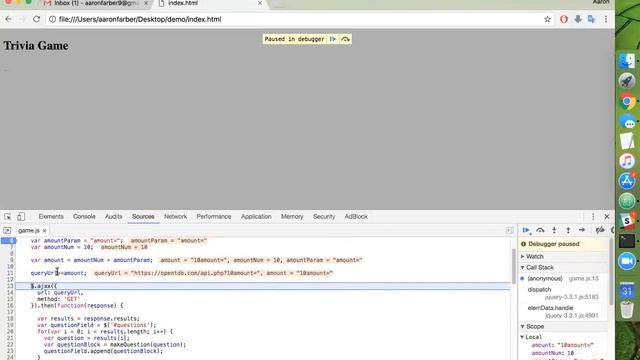Screen dimensions: 640x360
Task: Open Messages from the Dock
Action: (x=627, y=121)
